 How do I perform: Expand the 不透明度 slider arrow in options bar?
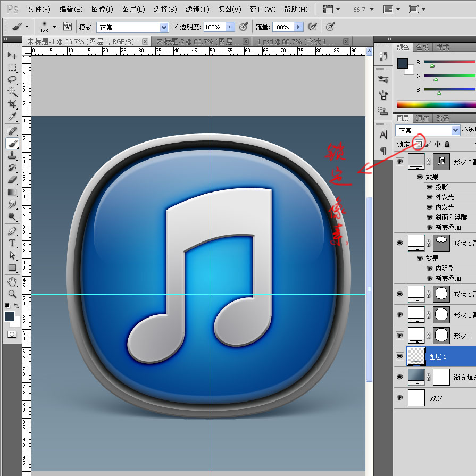pos(229,27)
